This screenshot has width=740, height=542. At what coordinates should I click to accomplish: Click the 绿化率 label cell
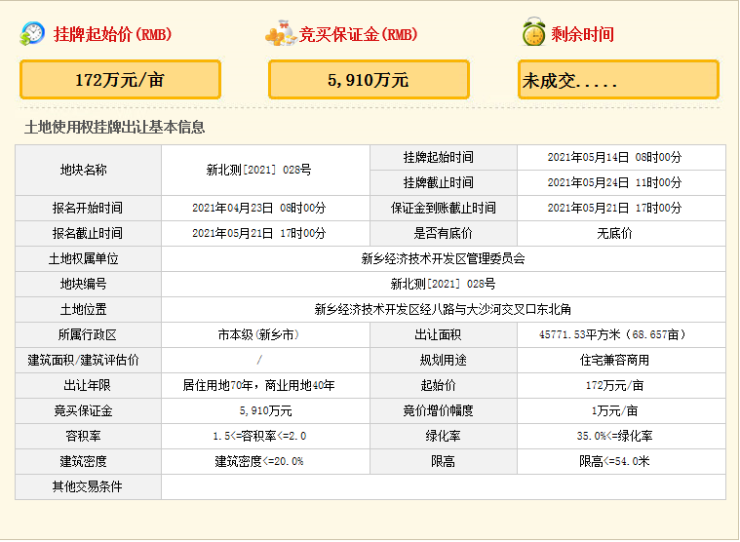coord(444,436)
